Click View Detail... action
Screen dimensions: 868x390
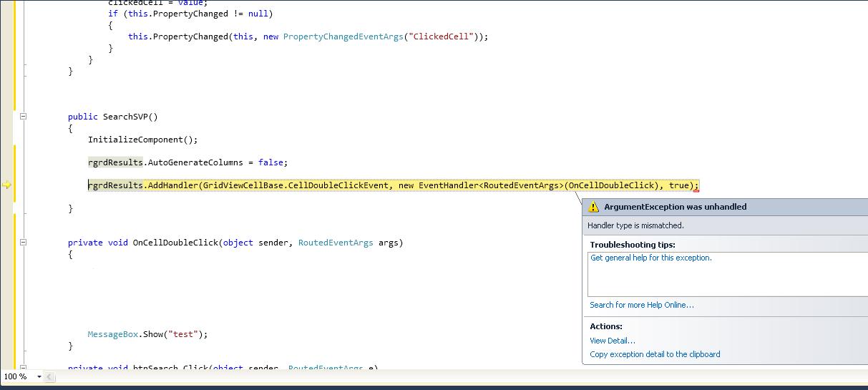pos(613,341)
